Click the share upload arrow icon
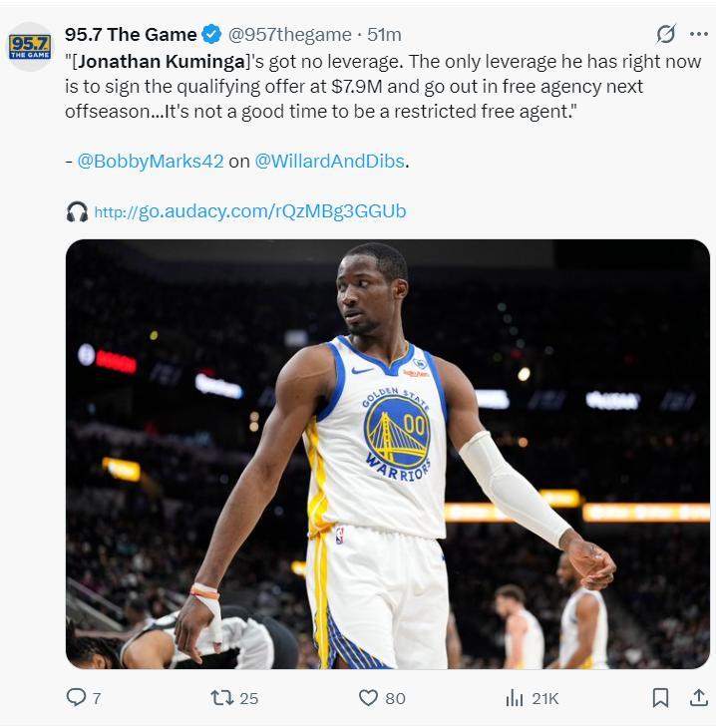The image size is (716, 728). (698, 697)
